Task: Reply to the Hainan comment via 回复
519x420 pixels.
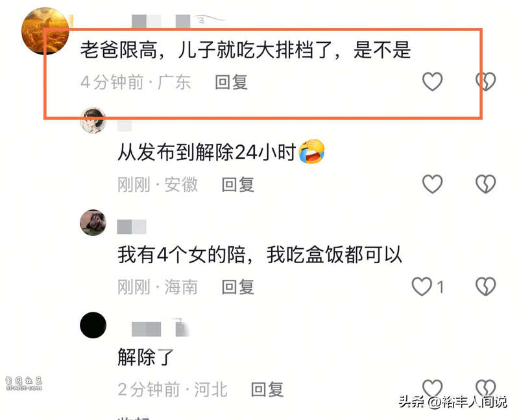Action: pos(238,286)
